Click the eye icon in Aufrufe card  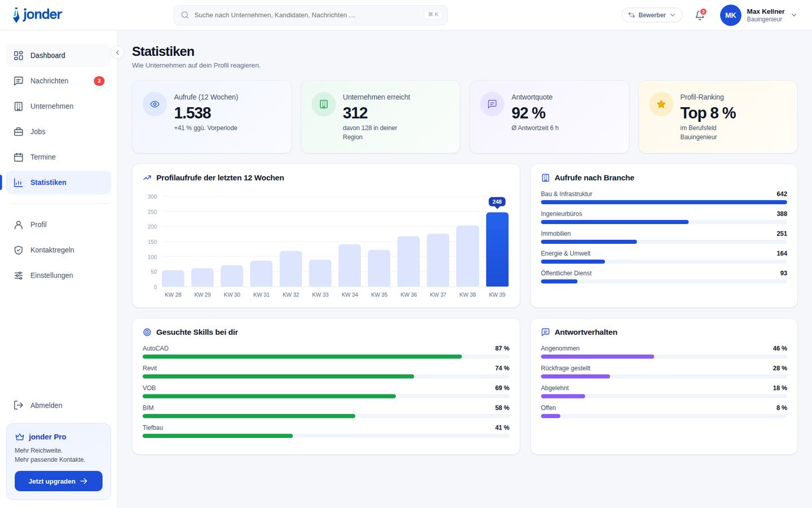(x=155, y=104)
